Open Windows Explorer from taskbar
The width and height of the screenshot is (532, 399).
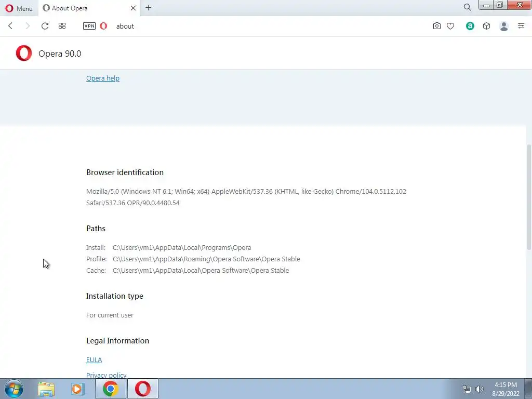[x=46, y=389]
